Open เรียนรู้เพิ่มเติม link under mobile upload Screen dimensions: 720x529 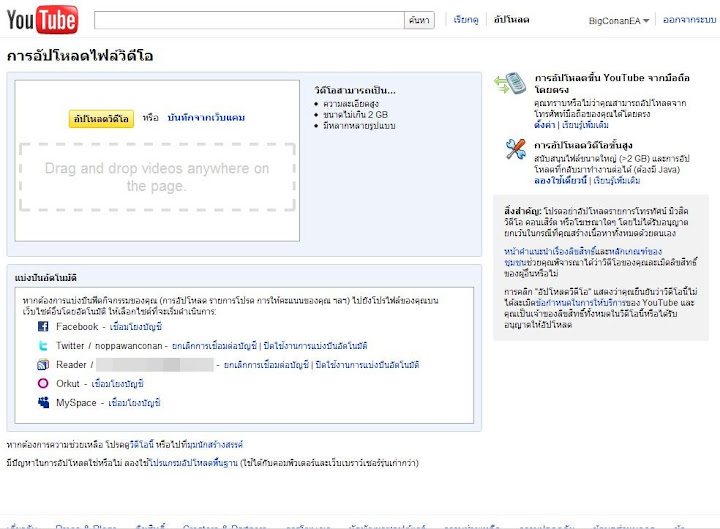click(585, 125)
